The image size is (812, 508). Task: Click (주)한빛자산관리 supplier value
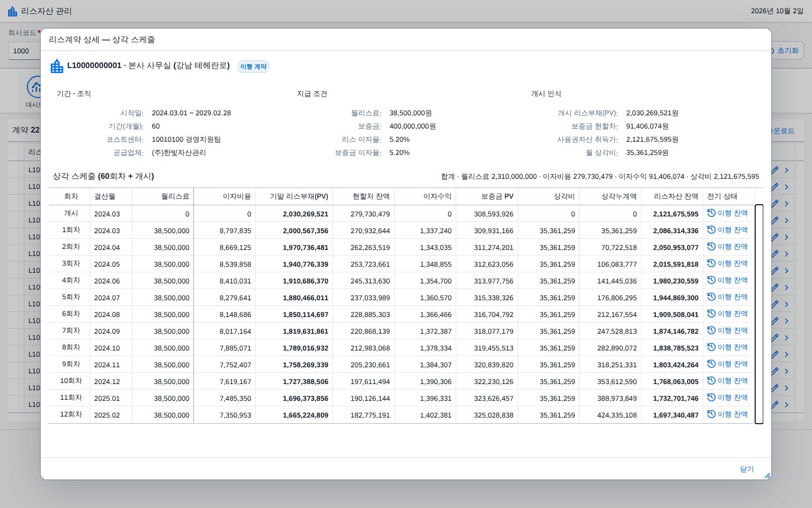(x=179, y=152)
